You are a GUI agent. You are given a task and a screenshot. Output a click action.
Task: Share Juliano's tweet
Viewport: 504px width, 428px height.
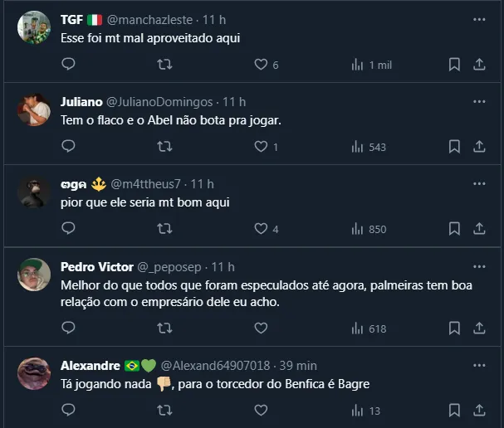(x=479, y=146)
